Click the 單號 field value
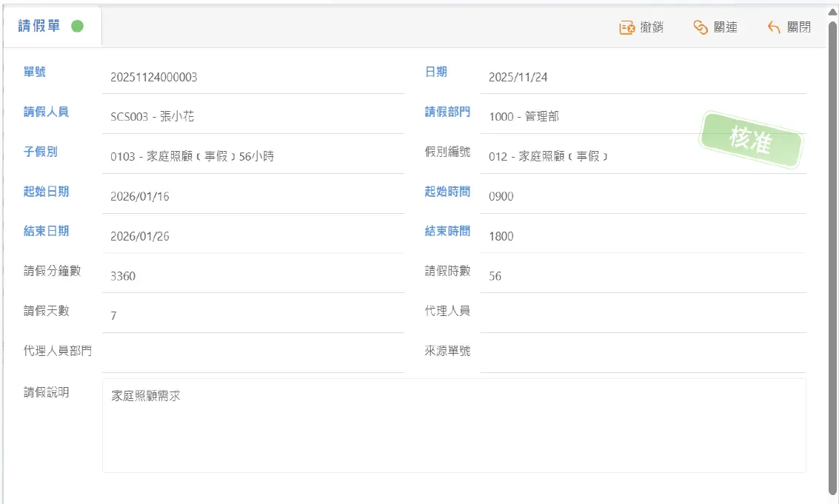Image resolution: width=839 pixels, height=504 pixels. coord(252,77)
